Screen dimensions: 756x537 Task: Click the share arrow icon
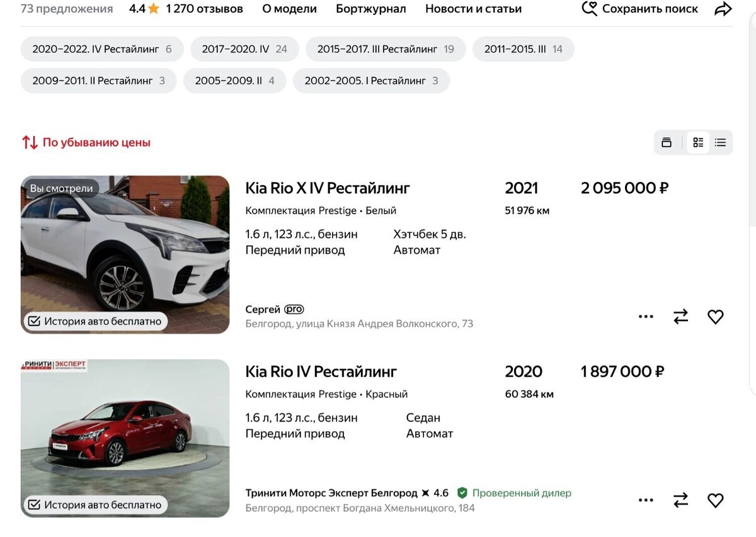723,9
